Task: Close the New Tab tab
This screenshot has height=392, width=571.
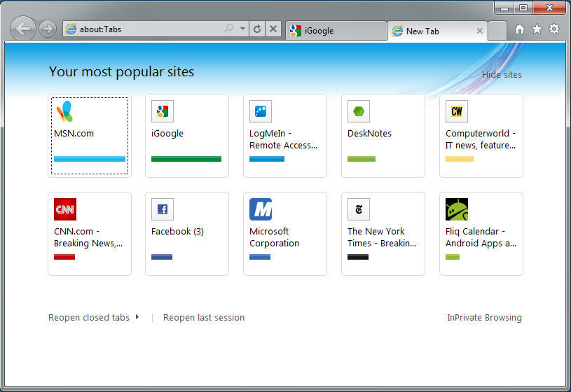Action: [480, 31]
